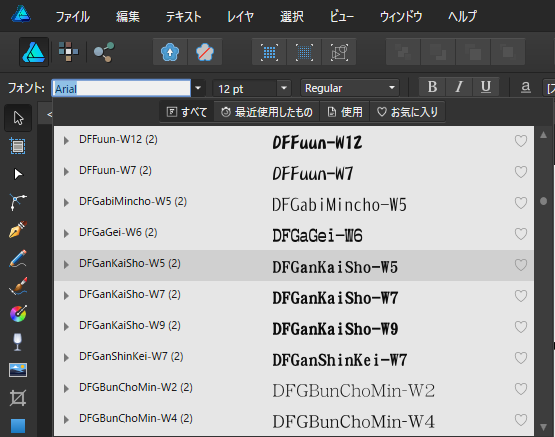Viewport: 555px width, 437px height.
Task: Expand the DFGanKaiSho-W9 font family
Action: 66,327
